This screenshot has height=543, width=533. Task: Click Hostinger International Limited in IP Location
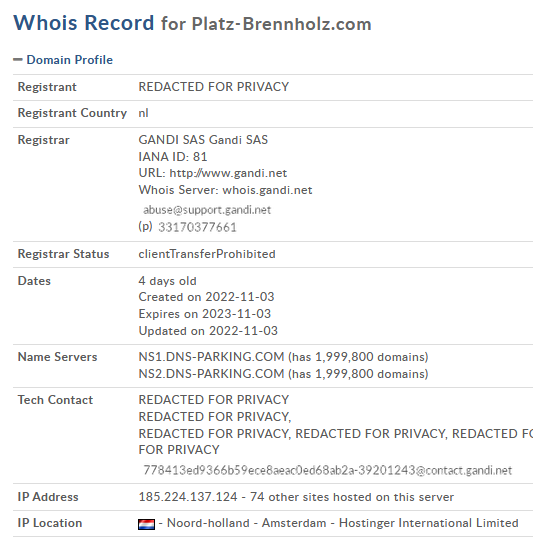pyautogui.click(x=428, y=523)
